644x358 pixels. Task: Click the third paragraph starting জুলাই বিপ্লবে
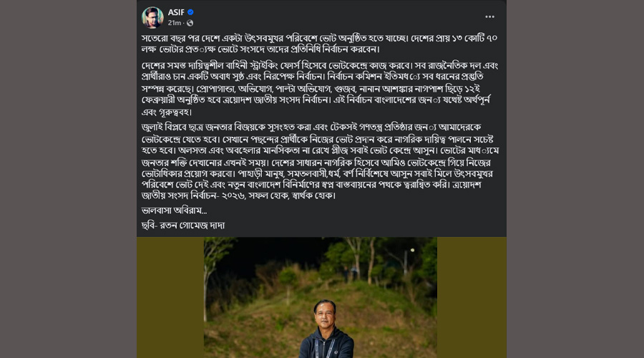320,161
